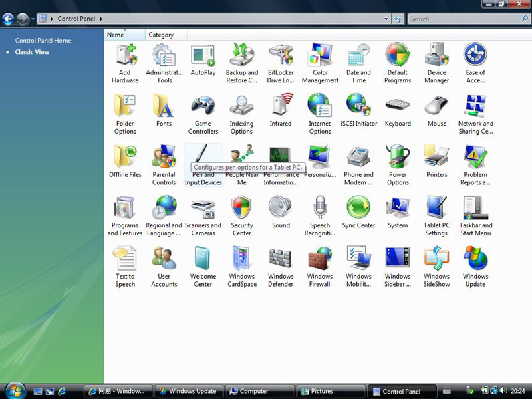The height and width of the screenshot is (399, 532).
Task: Open the AutoPlay settings icon
Action: pyautogui.click(x=203, y=60)
